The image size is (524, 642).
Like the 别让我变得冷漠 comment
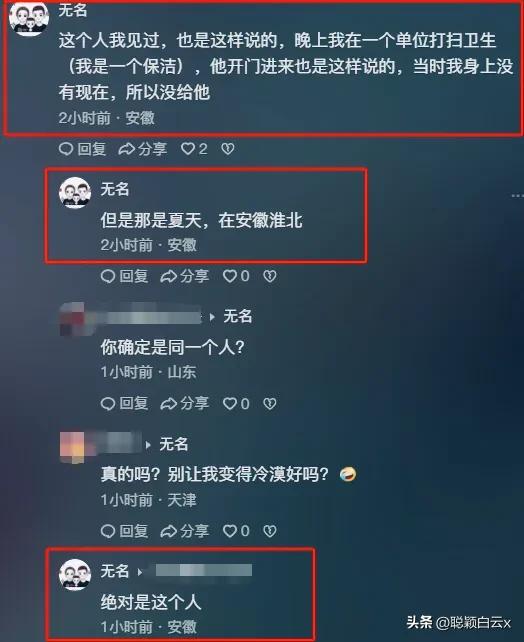(236, 531)
